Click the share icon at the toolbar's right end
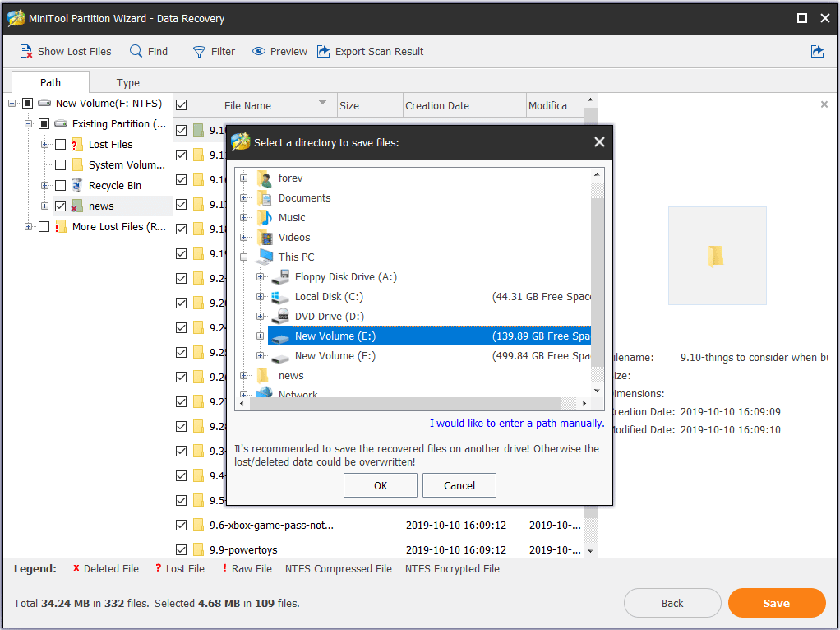Viewport: 840px width, 630px height. [817, 52]
